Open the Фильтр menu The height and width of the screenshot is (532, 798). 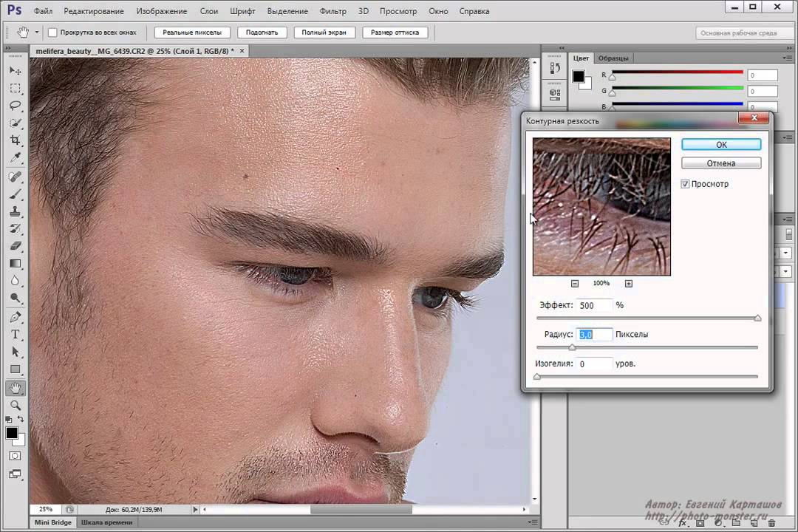click(332, 10)
